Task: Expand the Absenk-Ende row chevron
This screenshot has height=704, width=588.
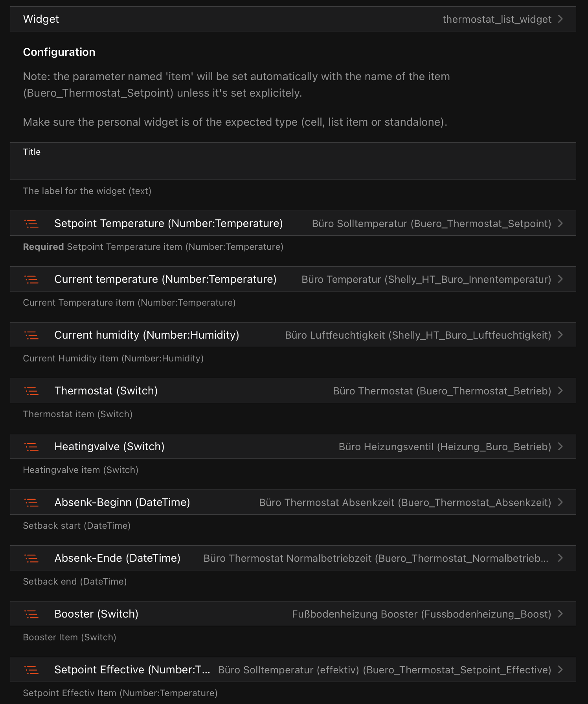Action: pyautogui.click(x=560, y=558)
